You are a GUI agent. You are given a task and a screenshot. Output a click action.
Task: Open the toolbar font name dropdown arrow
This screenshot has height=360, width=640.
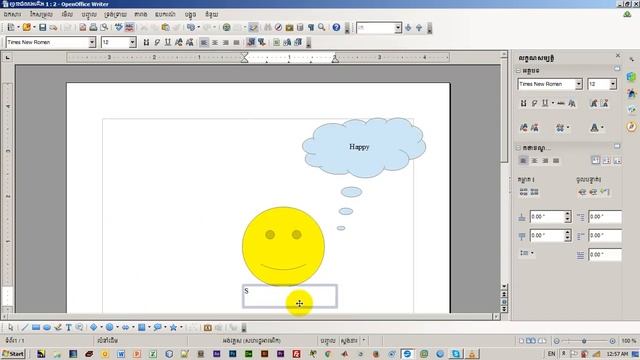92,42
